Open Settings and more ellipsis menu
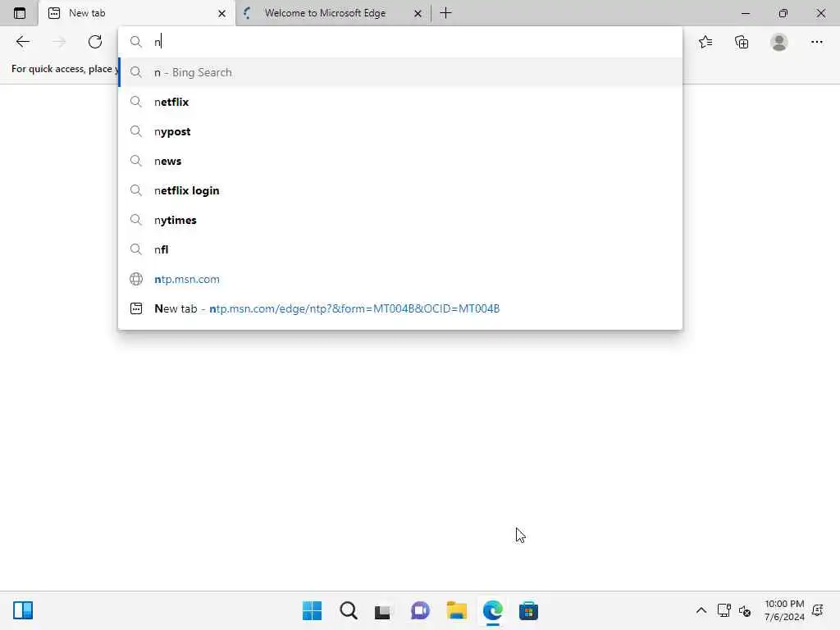Image resolution: width=840 pixels, height=630 pixels. click(x=816, y=42)
